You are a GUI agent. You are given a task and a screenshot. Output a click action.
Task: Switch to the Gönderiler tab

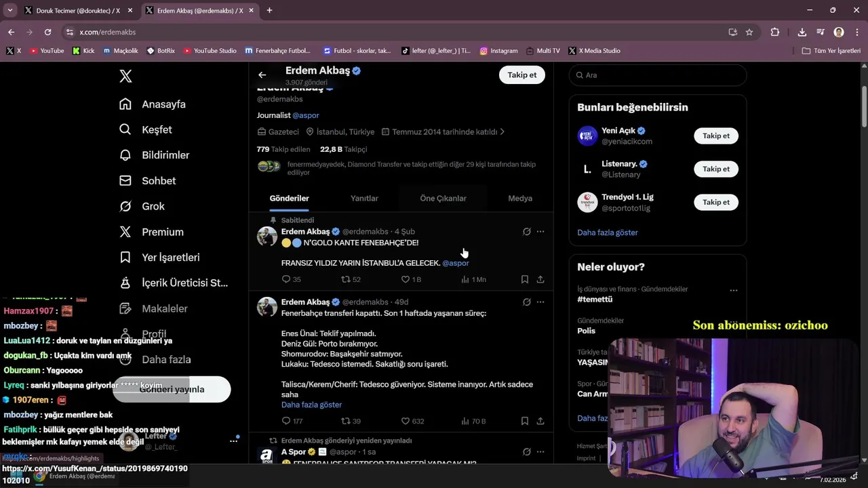290,199
